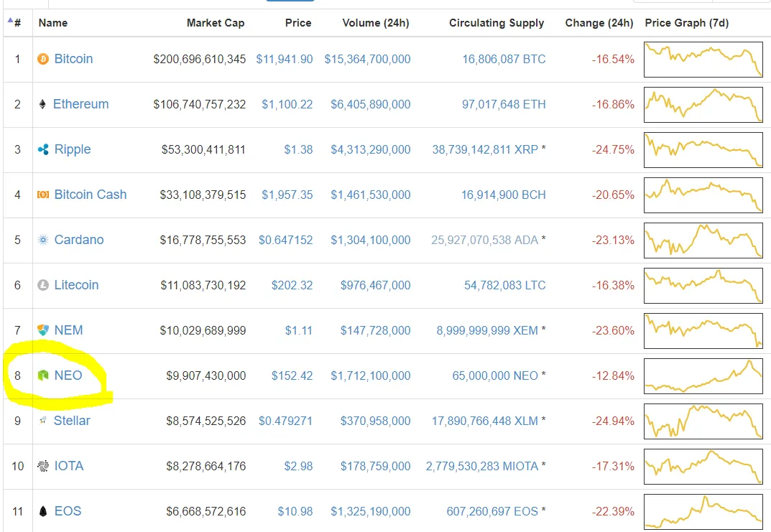Select Stellar change value -24.94%
The image size is (771, 532).
[613, 421]
